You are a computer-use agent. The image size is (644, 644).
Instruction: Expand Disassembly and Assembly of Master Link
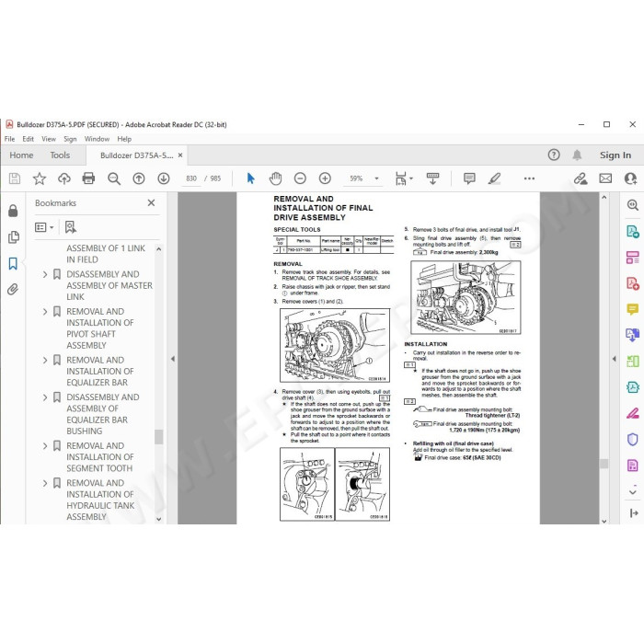(x=45, y=274)
